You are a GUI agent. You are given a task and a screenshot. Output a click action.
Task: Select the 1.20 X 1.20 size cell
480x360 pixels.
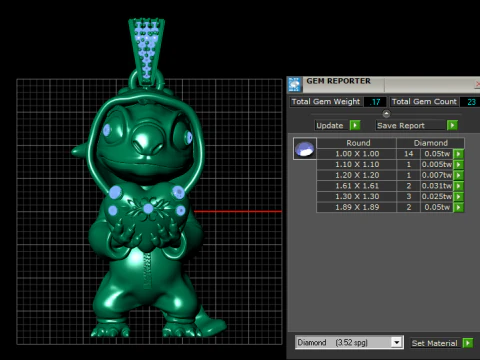pos(357,175)
